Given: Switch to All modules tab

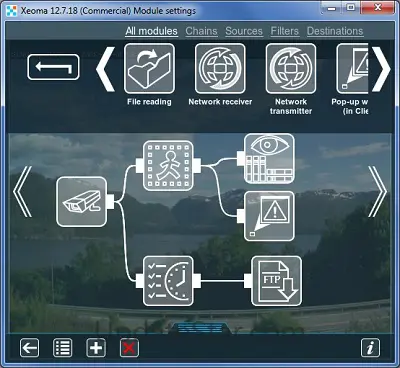Looking at the screenshot, I should (151, 31).
